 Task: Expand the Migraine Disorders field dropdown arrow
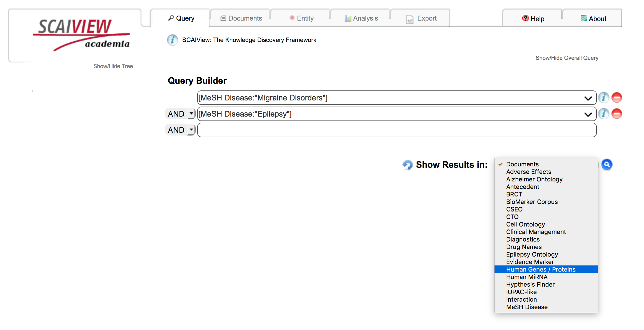click(x=588, y=98)
